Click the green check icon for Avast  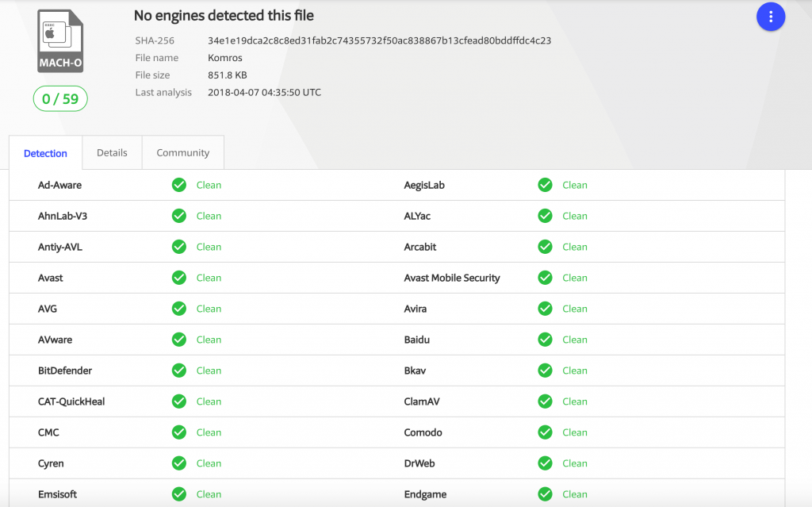[x=179, y=278]
